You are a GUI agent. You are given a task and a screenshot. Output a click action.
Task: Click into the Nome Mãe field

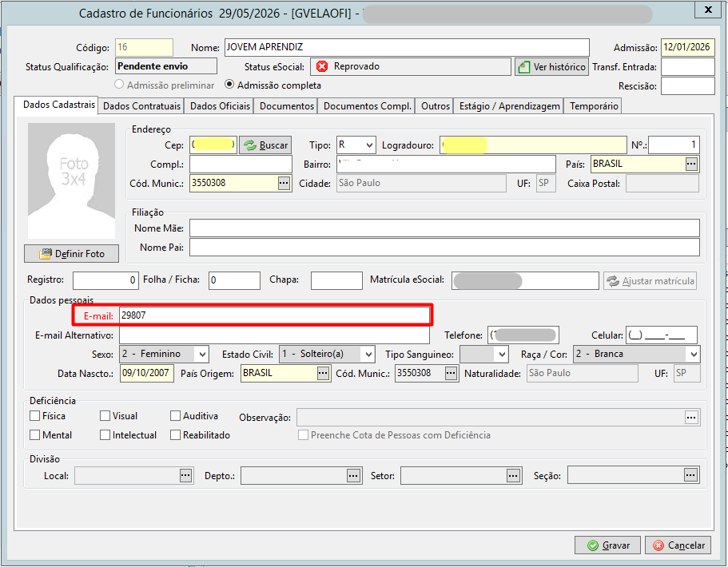point(444,228)
